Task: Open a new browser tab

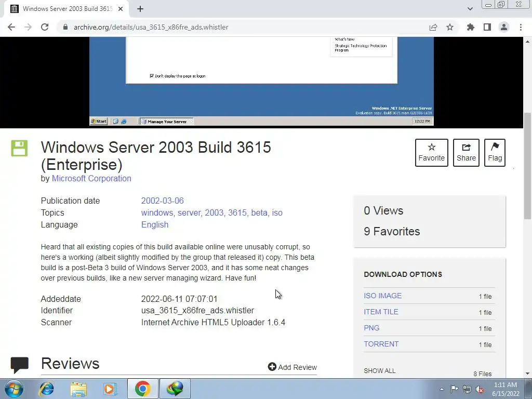Action: 140,9
